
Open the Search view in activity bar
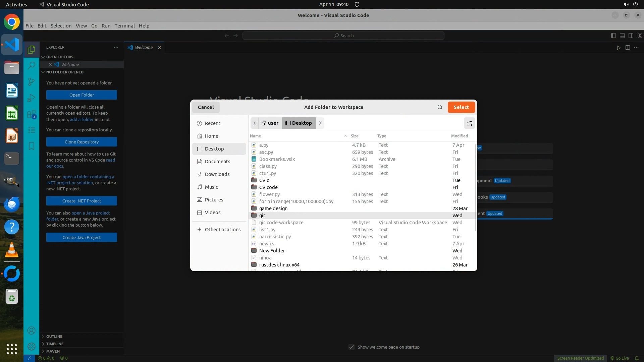tap(31, 65)
